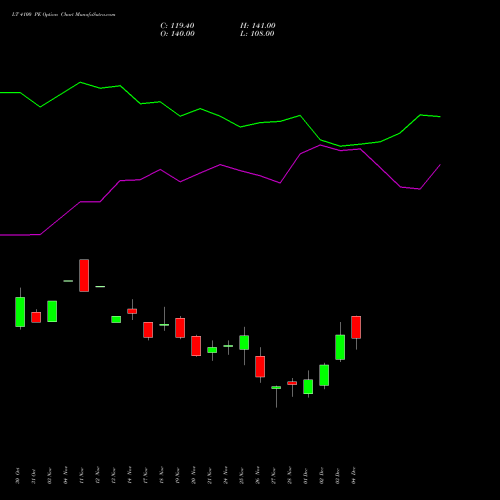This screenshot has height=500, width=500.
Task: Click the '30 Oct' date label
Action: point(18,476)
